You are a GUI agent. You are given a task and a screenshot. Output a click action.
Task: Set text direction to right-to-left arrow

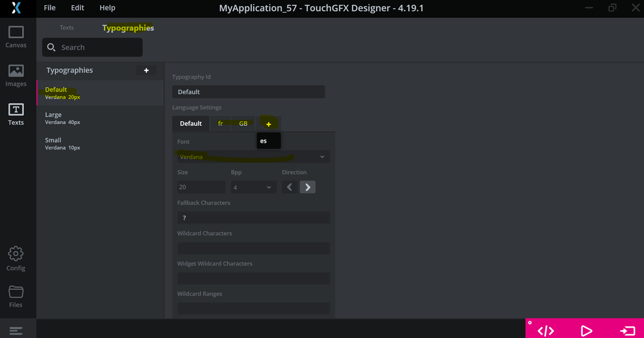click(290, 187)
